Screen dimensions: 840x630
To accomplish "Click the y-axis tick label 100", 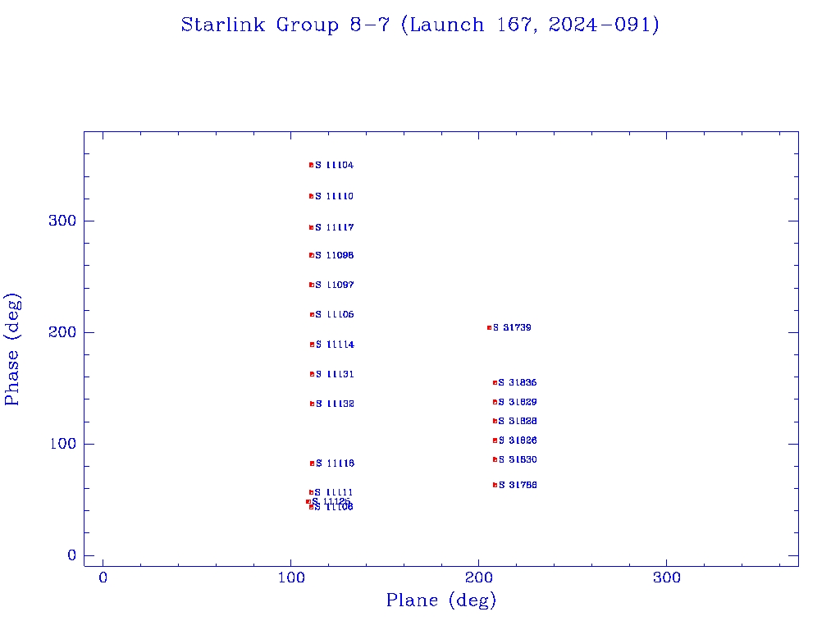I will click(62, 444).
